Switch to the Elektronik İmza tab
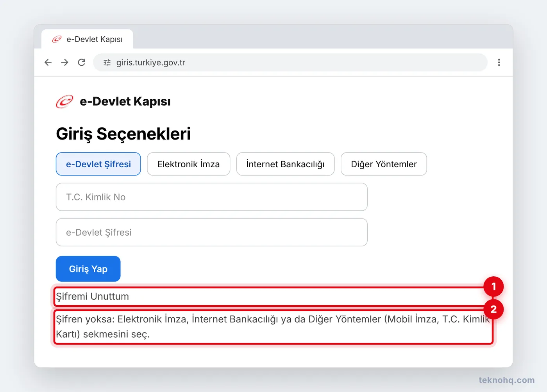Image resolution: width=547 pixels, height=392 pixels. tap(189, 164)
